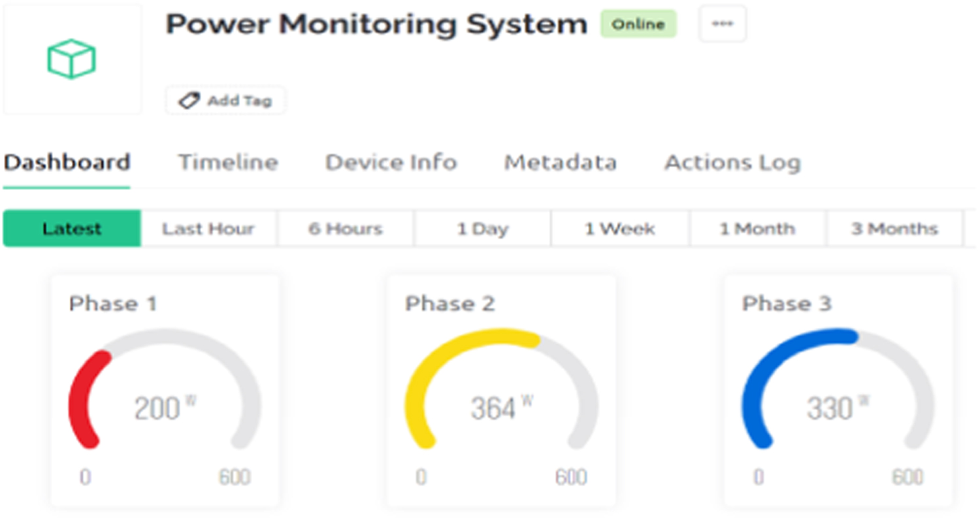Screen dimensions: 980x520
Task: Open the three-dot options menu
Action: point(723,24)
